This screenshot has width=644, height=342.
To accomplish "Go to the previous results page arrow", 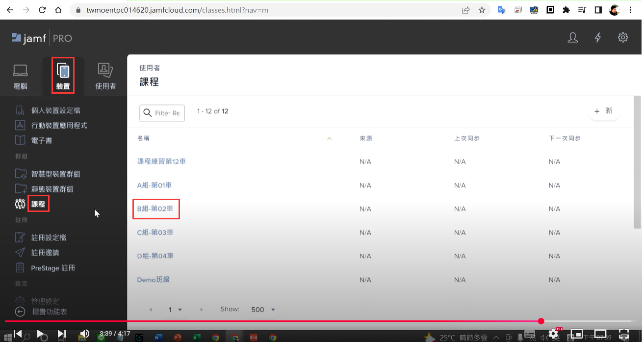I will tap(151, 310).
